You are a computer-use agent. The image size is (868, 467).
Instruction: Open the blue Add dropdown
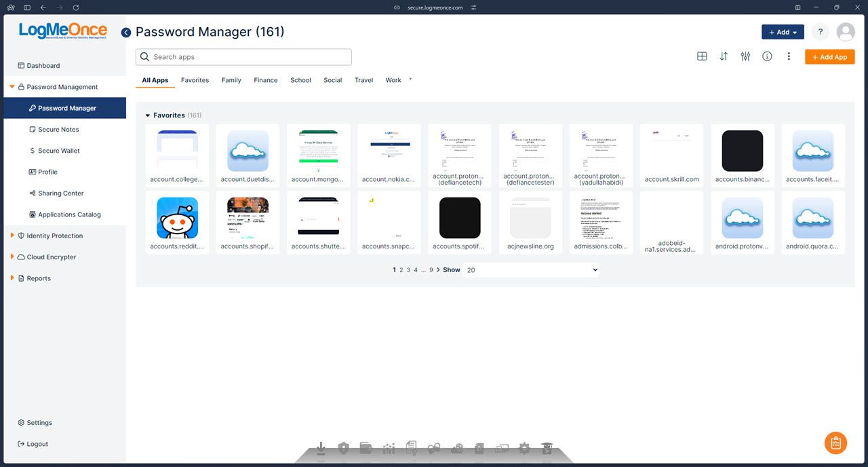[783, 32]
